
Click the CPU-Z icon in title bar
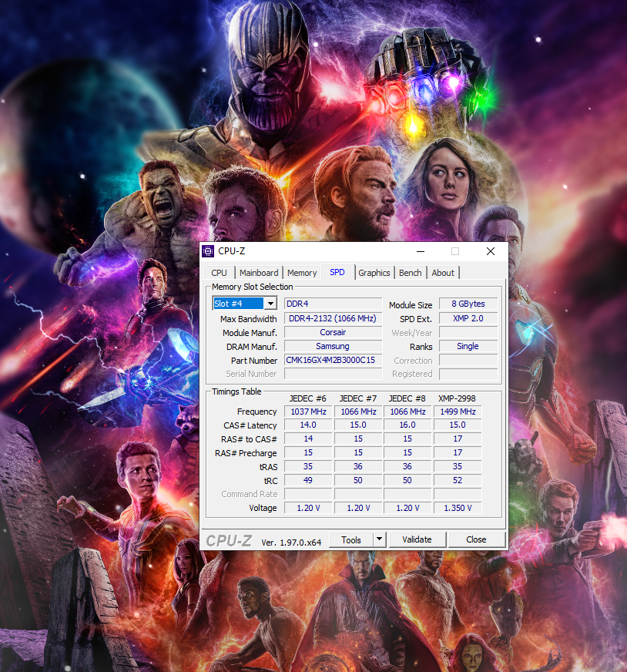point(208,251)
